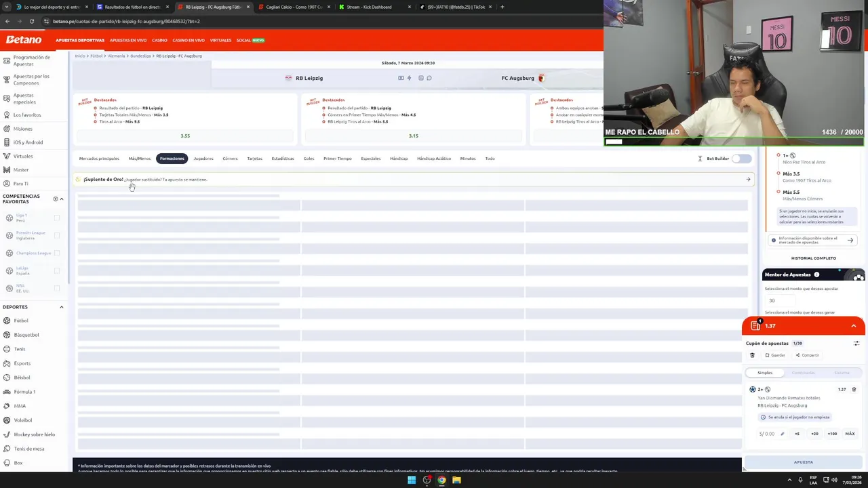Viewport: 868px width, 488px height.
Task: Click Historial Completo link
Action: [x=813, y=258]
